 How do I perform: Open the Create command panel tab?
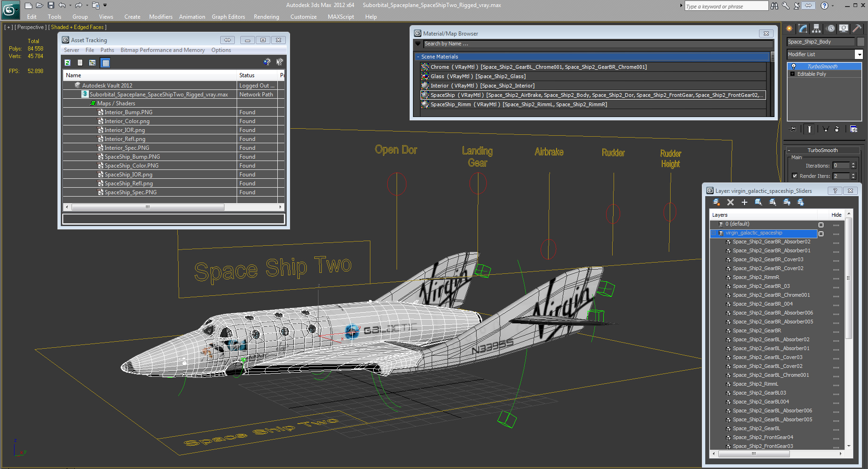coord(789,29)
